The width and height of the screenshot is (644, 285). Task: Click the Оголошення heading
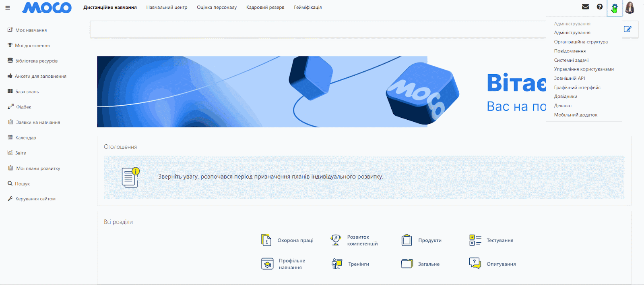pyautogui.click(x=120, y=147)
